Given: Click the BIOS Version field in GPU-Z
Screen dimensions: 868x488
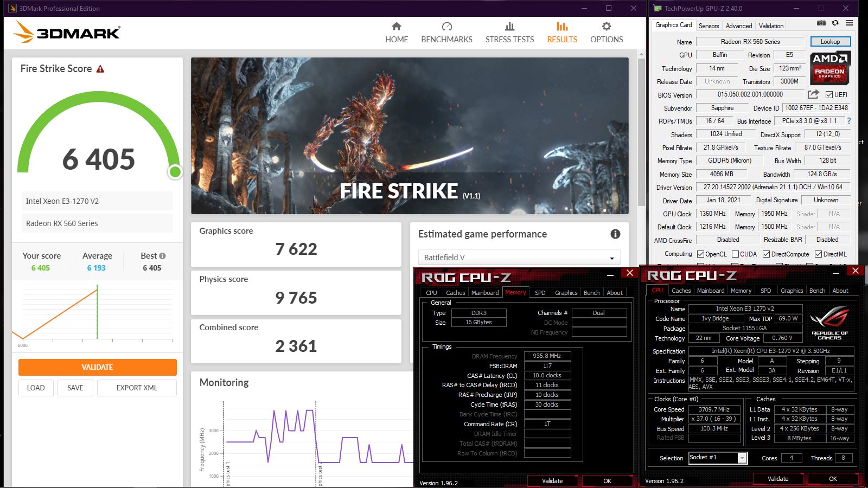Looking at the screenshot, I should coord(750,94).
